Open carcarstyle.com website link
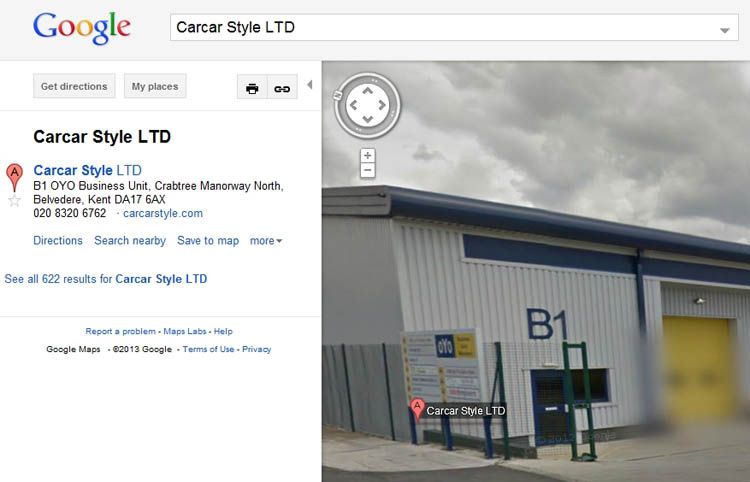The width and height of the screenshot is (750, 482). tap(163, 213)
